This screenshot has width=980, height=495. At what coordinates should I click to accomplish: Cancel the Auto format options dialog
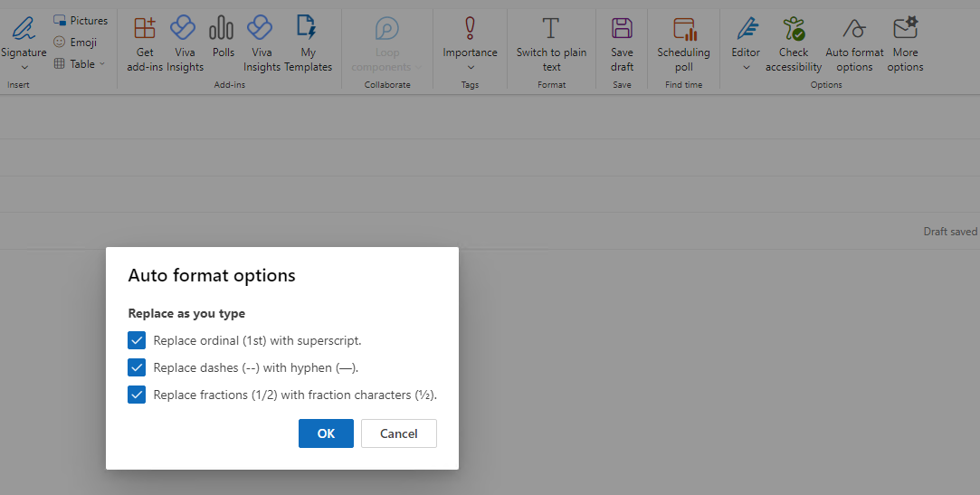(x=399, y=433)
